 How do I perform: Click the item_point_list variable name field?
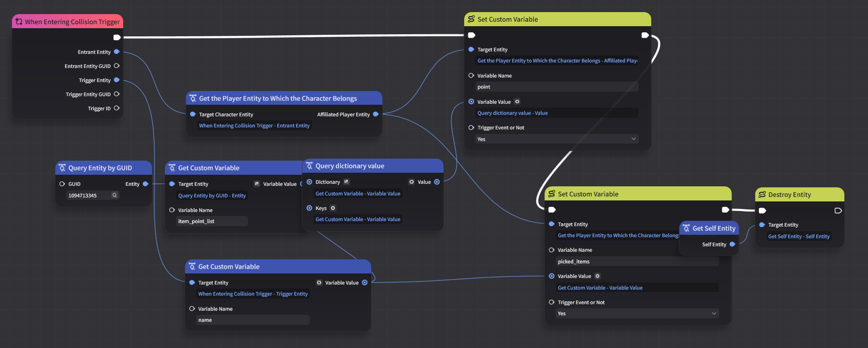(212, 221)
